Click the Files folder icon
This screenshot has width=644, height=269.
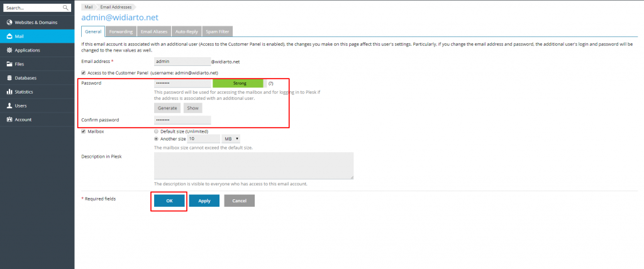(9, 64)
